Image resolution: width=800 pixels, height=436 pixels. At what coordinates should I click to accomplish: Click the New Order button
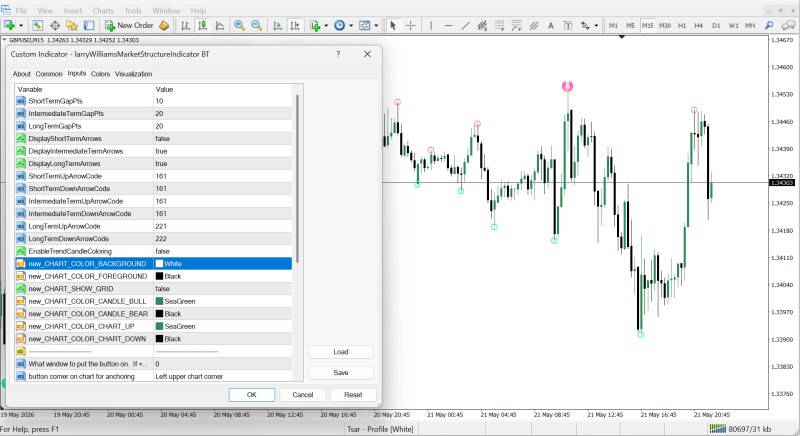point(129,25)
